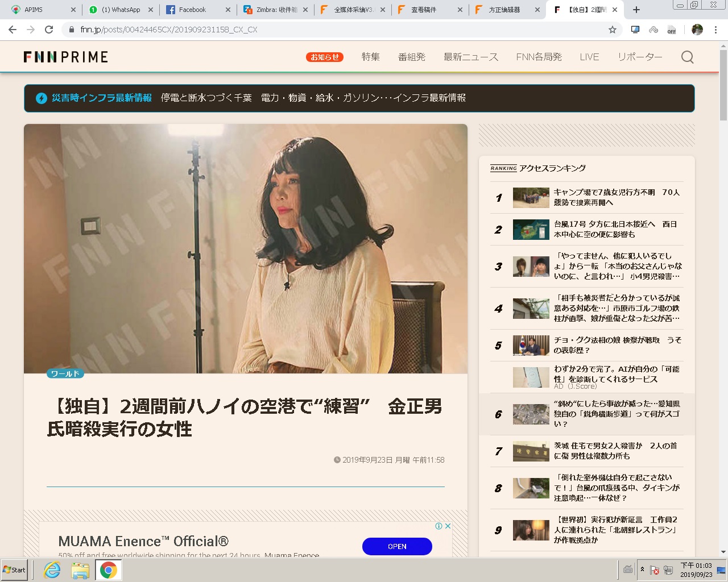Open the リポーター menu item
Image resolution: width=728 pixels, height=582 pixels.
point(640,57)
